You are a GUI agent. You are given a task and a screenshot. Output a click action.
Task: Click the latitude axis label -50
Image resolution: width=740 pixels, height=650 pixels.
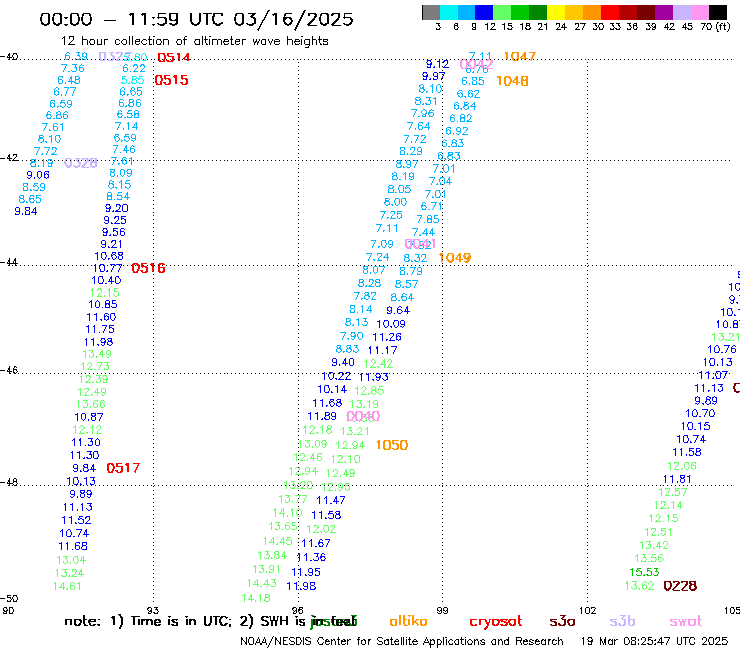9,599
